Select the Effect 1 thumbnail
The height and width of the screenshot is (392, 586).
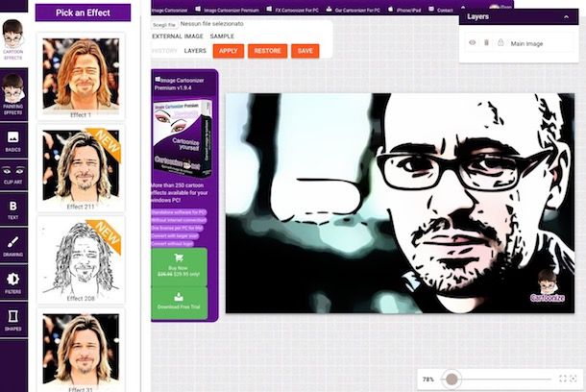81,77
